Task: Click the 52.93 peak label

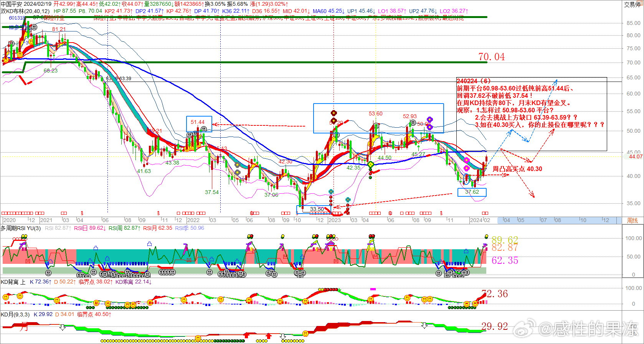Action: pyautogui.click(x=410, y=117)
